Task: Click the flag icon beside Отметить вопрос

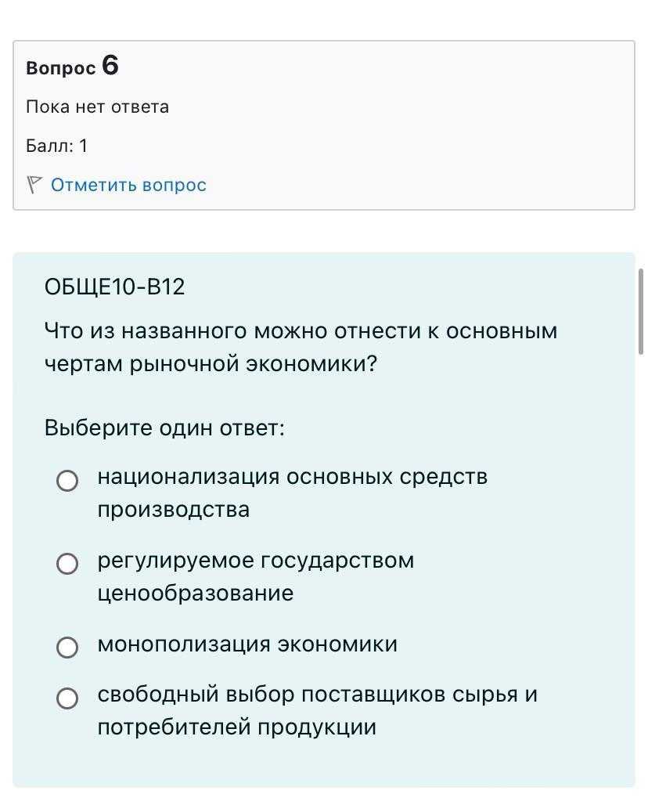Action: click(34, 185)
